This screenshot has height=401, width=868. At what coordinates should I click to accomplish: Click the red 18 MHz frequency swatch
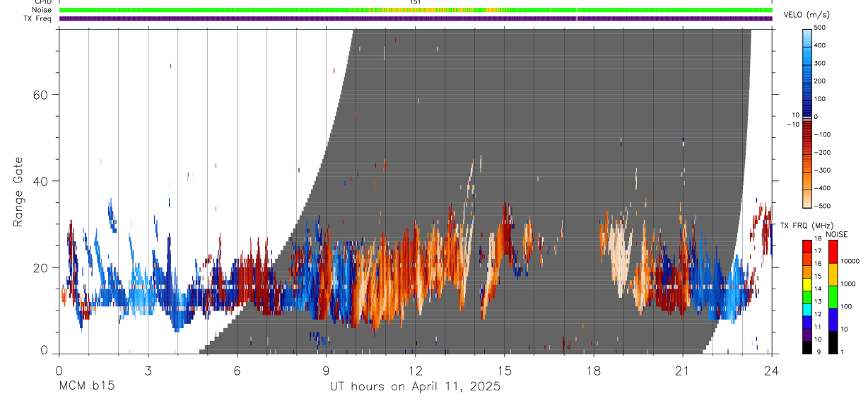pyautogui.click(x=807, y=246)
